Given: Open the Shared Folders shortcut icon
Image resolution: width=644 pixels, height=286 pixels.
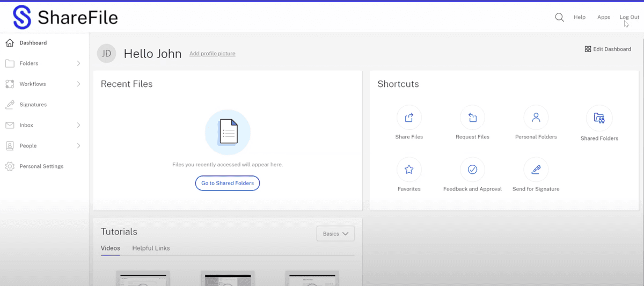Looking at the screenshot, I should (599, 118).
